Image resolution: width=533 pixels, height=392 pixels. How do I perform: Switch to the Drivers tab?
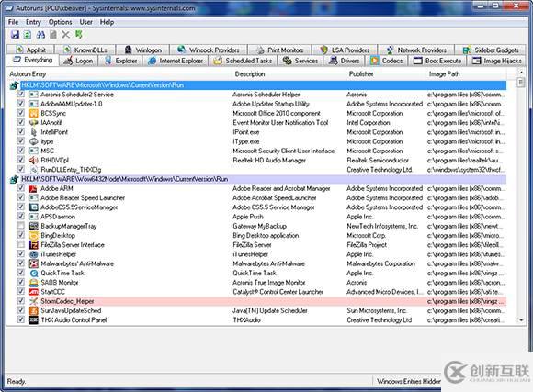click(x=345, y=61)
